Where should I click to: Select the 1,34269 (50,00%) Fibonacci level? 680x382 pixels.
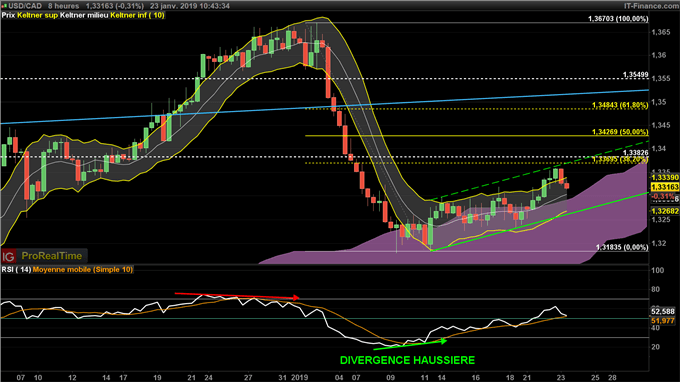(620, 132)
